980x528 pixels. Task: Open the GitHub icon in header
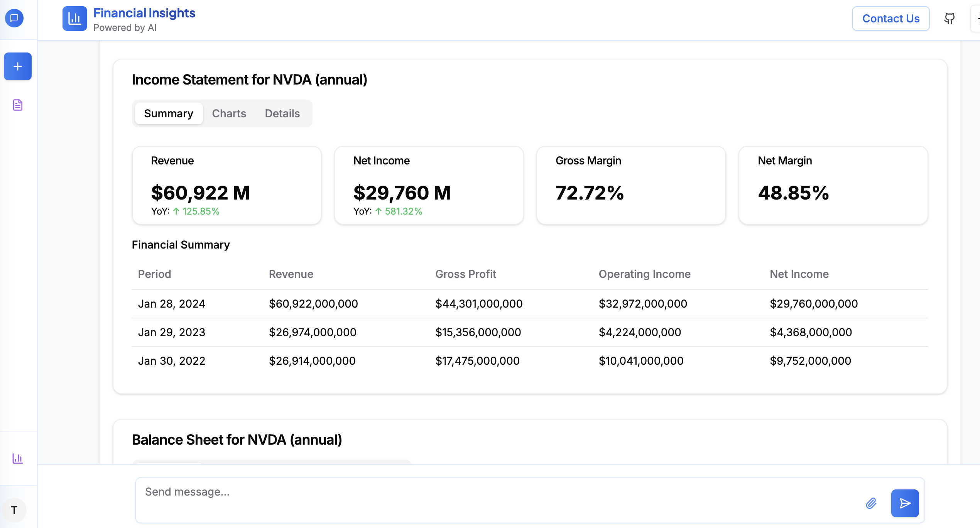pos(950,19)
